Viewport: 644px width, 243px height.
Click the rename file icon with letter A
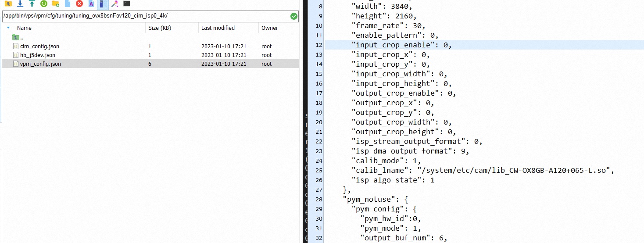coord(91,4)
